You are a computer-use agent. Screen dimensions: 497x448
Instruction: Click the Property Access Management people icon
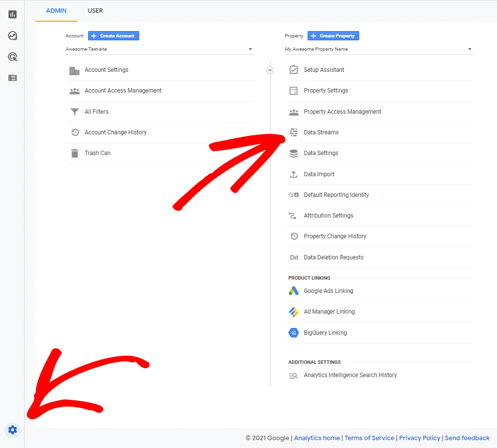pos(294,112)
